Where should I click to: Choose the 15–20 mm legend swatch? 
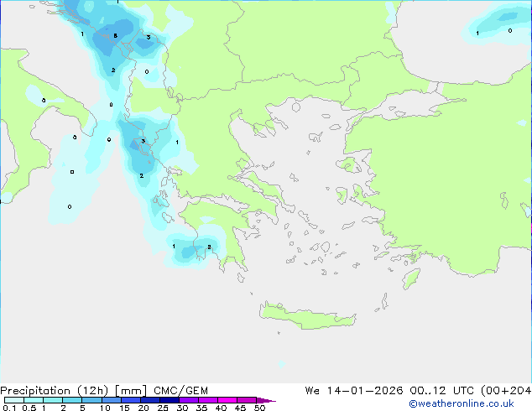point(131,400)
